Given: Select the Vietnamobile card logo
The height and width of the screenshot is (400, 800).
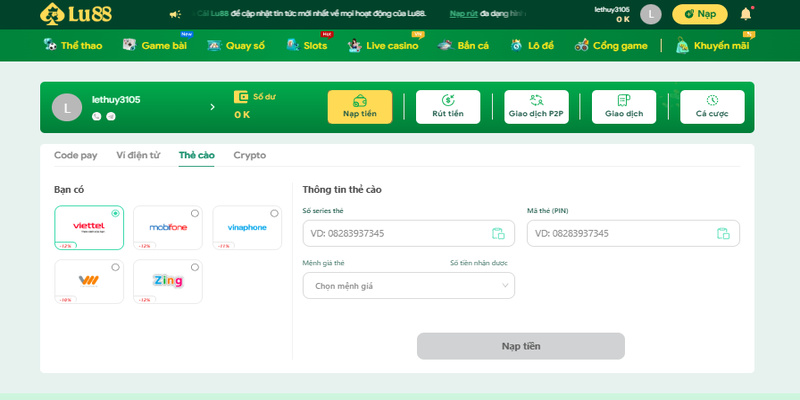Looking at the screenshot, I should pyautogui.click(x=89, y=281).
